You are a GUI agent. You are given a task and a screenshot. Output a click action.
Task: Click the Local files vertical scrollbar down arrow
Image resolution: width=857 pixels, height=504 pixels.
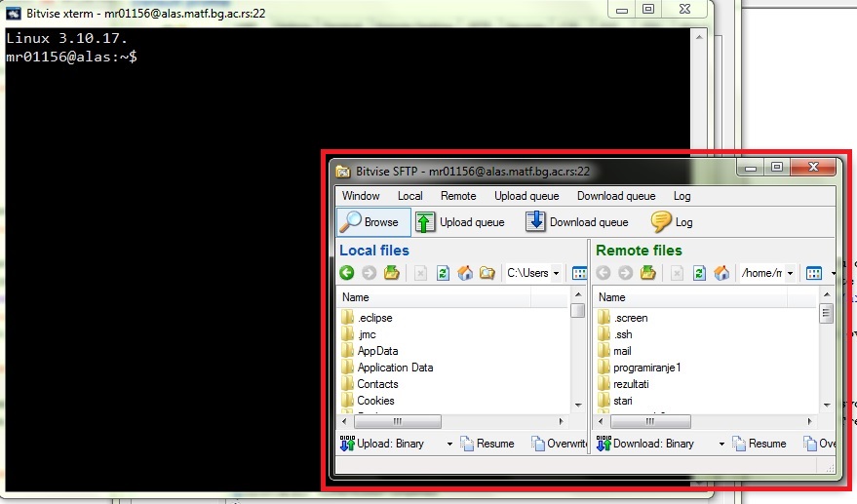tap(578, 406)
